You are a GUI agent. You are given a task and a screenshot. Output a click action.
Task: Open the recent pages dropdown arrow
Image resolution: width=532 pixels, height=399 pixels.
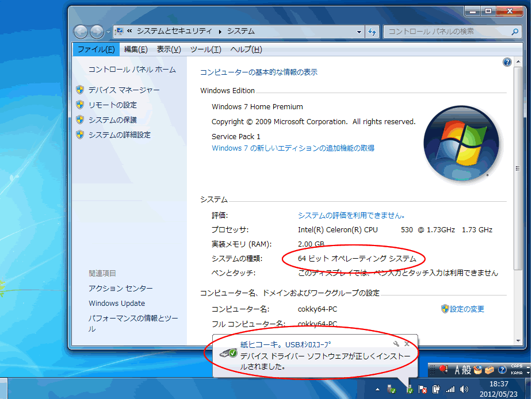108,32
